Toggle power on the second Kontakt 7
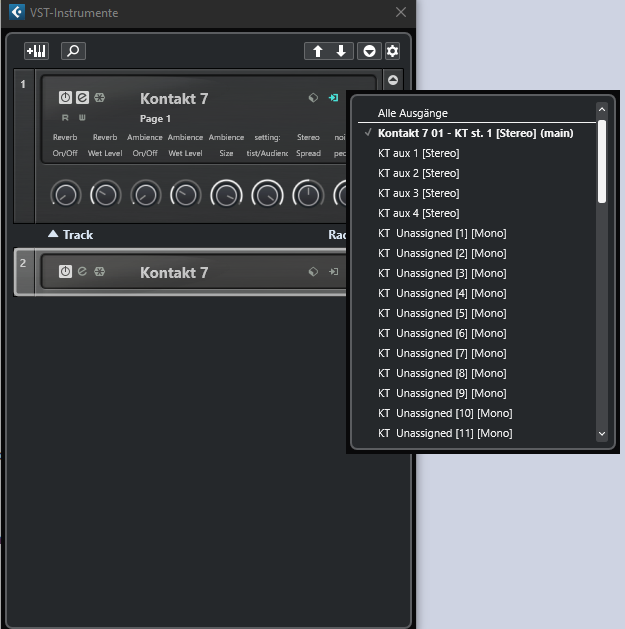 (65, 271)
